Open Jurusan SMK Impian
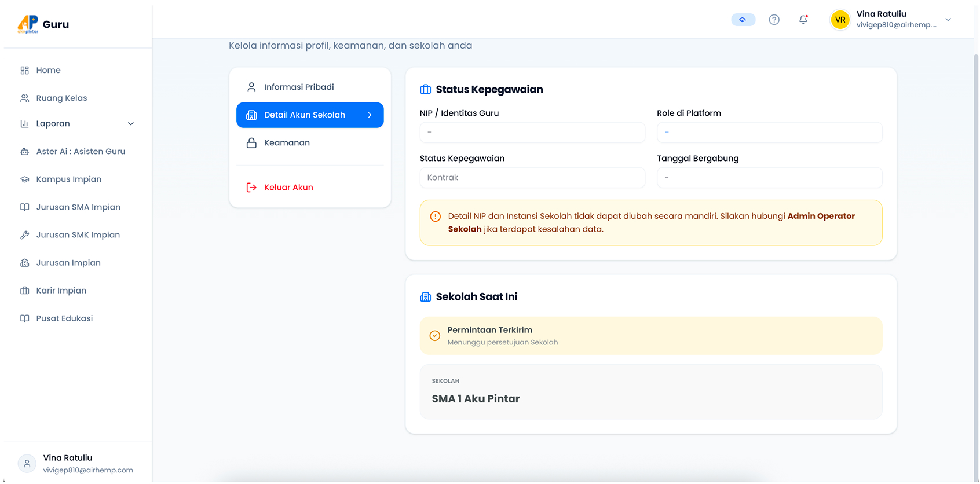Screen dimensions: 980x484 [x=77, y=235]
